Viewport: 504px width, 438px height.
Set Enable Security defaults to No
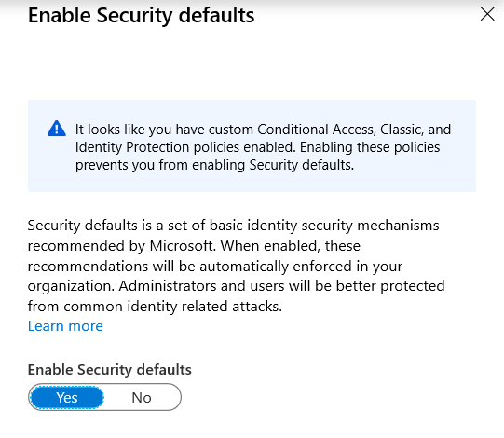tap(142, 398)
